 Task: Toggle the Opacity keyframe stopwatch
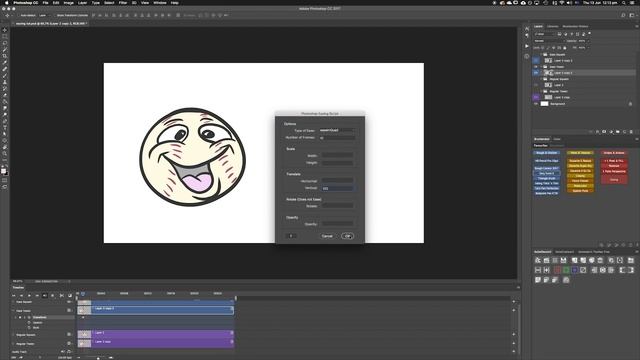tap(29, 322)
